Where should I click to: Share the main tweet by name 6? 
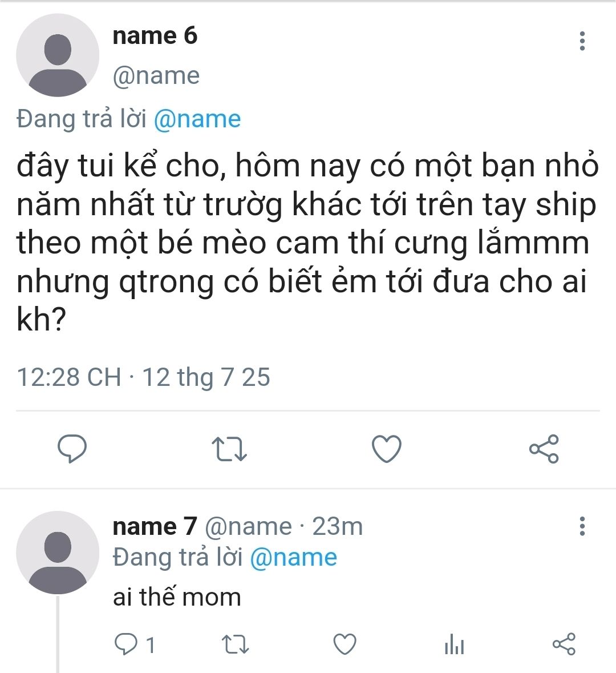click(x=544, y=449)
